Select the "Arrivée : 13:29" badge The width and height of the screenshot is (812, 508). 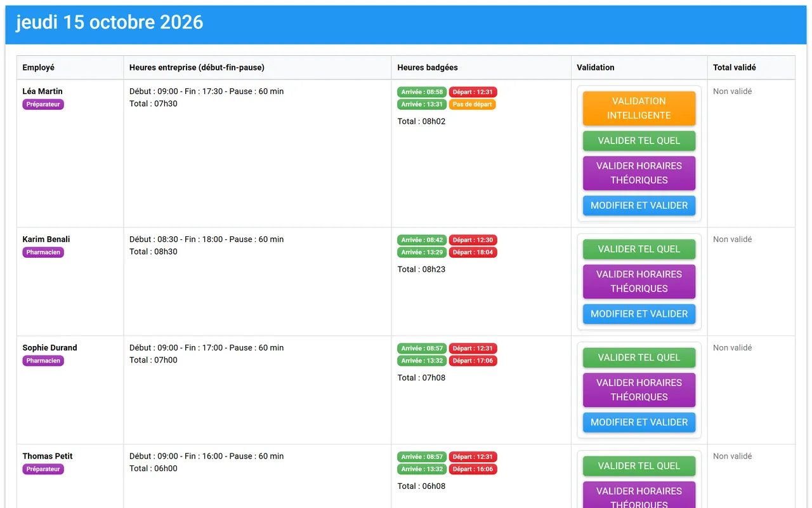pos(422,252)
